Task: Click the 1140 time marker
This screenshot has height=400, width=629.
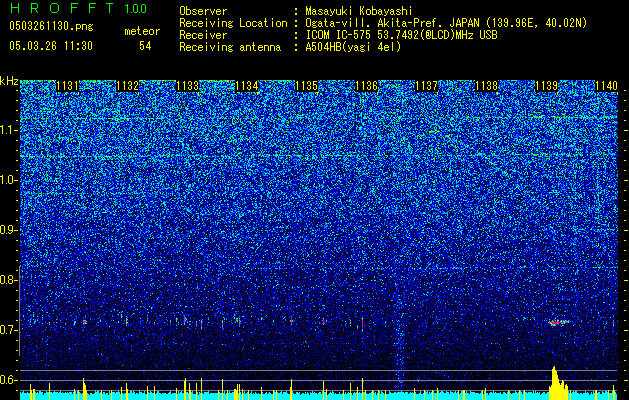Action: [606, 86]
